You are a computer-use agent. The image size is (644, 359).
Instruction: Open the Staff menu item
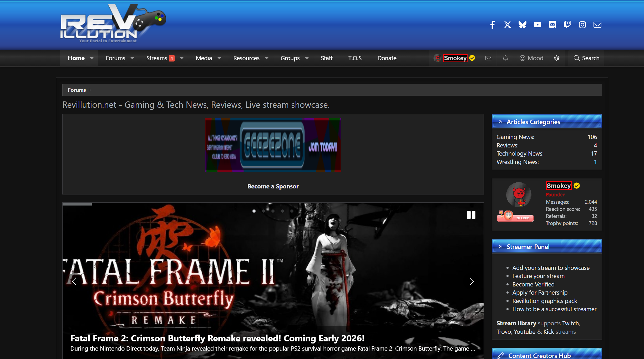[327, 58]
